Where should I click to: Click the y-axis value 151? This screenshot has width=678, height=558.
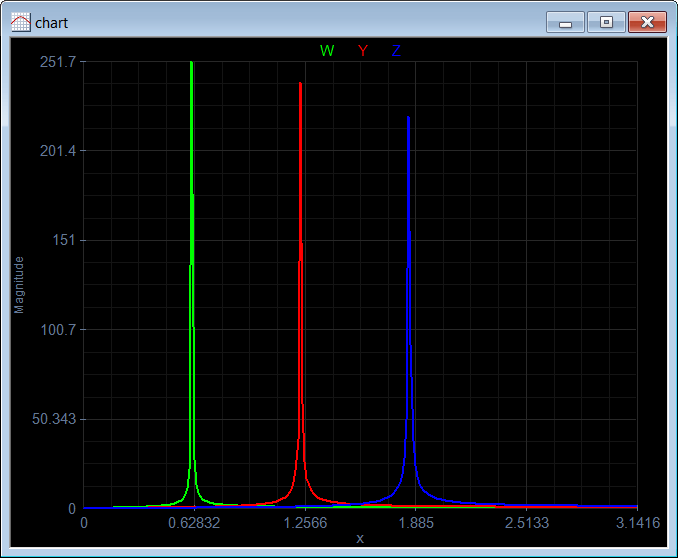(64, 240)
